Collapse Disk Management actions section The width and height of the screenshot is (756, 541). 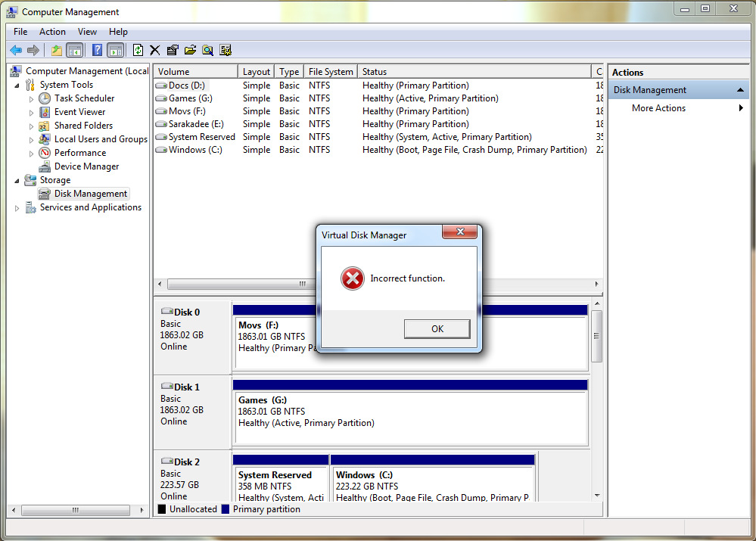click(741, 90)
